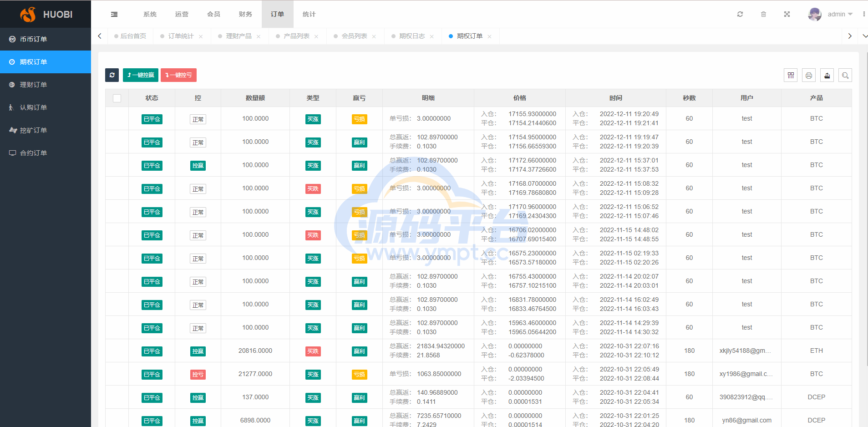Click the dark table refresh button

pyautogui.click(x=112, y=75)
